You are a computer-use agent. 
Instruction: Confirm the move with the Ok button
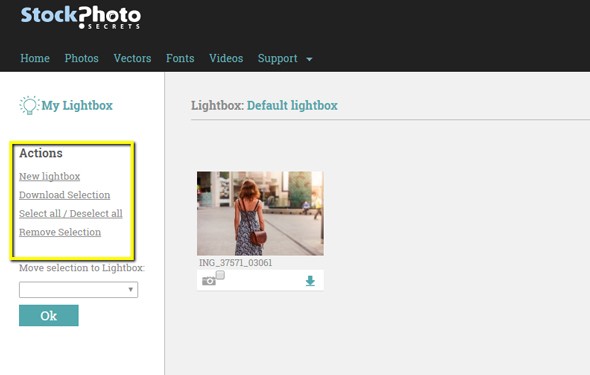tap(49, 315)
